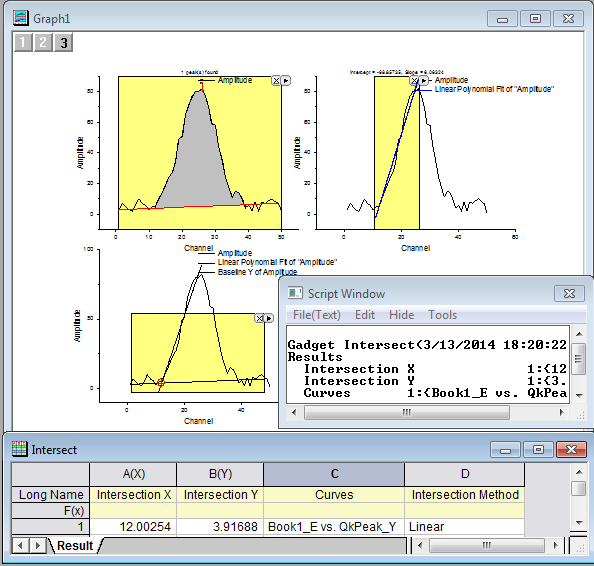
Task: Click the Intersect workbook icon
Action: coord(19,449)
